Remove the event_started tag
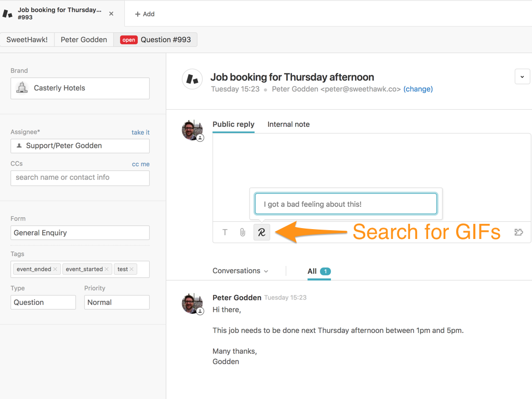Viewport: 532px width, 399px height. coord(107,269)
